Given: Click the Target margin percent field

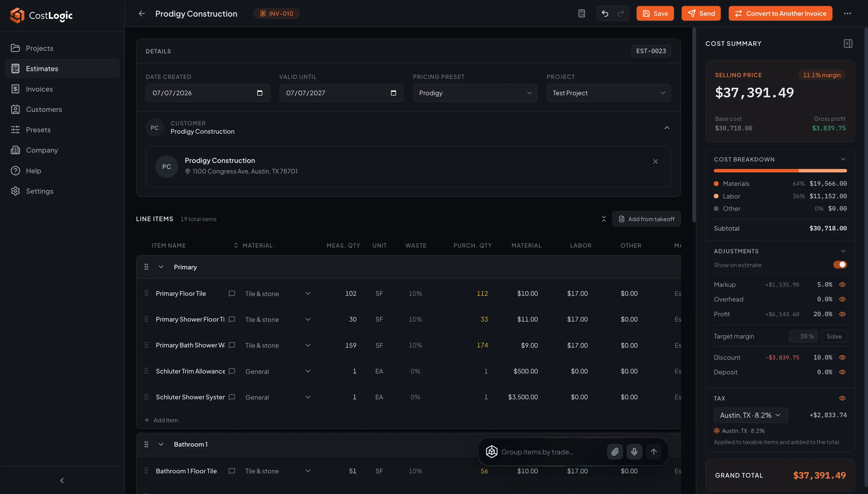Looking at the screenshot, I should coord(803,336).
